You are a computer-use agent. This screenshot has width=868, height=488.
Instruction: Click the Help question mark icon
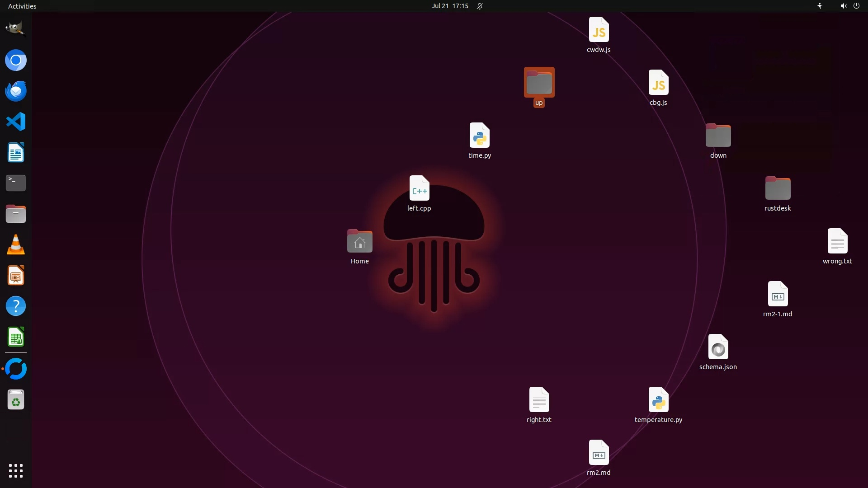point(15,306)
